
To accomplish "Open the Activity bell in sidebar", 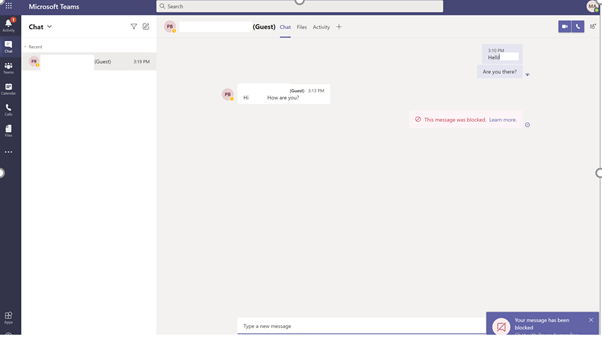I will [x=8, y=25].
